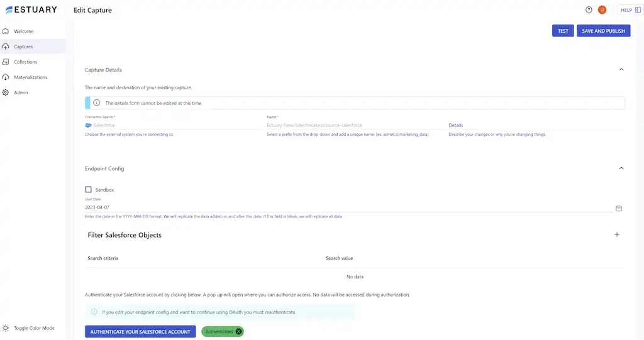The width and height of the screenshot is (644, 340).
Task: Open the orange user avatar menu
Action: pos(602,10)
